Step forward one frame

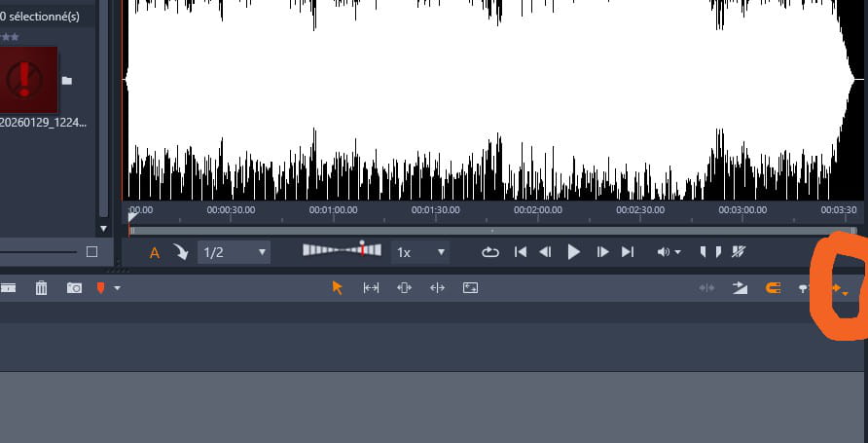602,252
